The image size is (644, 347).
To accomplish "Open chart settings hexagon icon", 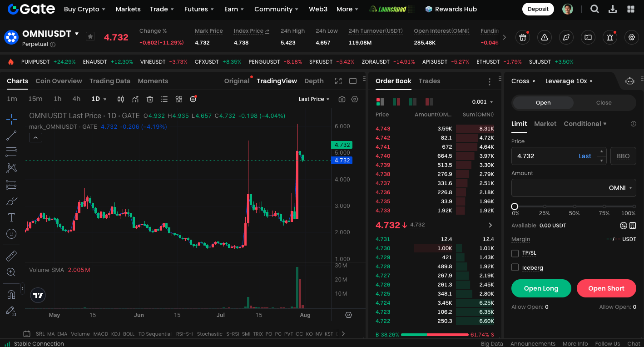I will coord(355,99).
